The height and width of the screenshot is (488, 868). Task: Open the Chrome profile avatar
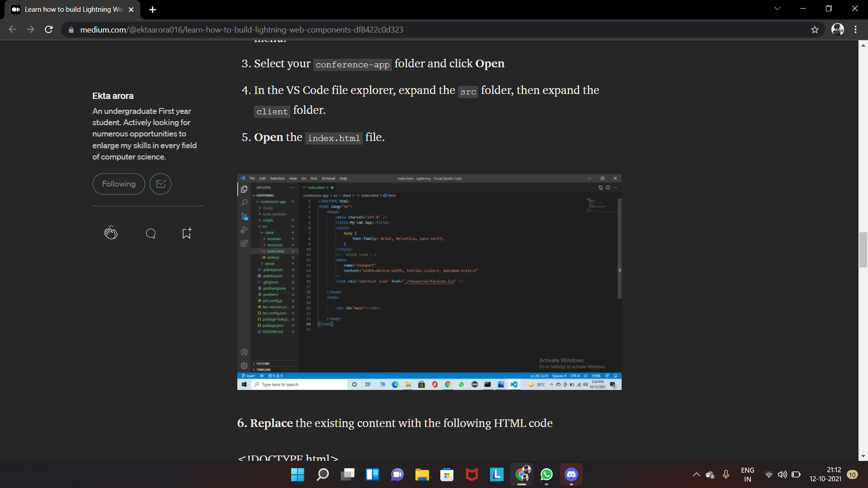click(837, 30)
